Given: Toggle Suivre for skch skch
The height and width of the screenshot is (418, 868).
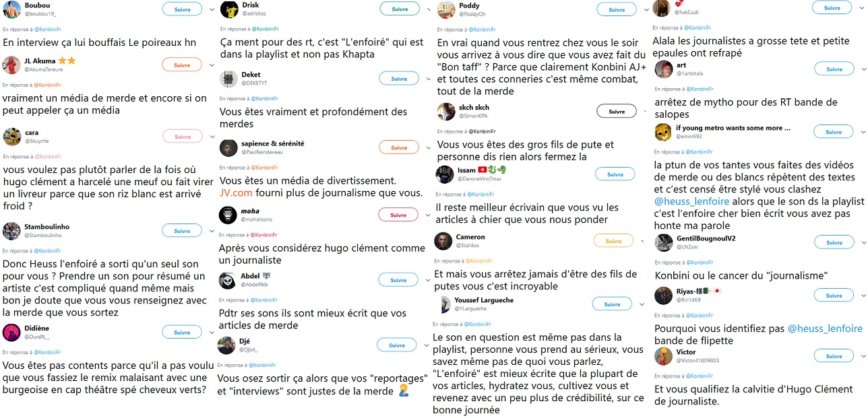Looking at the screenshot, I should point(616,112).
